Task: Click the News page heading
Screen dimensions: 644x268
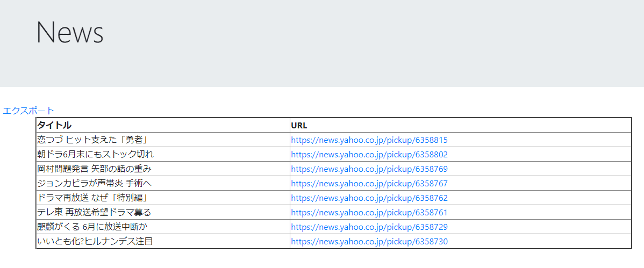Action: [69, 32]
